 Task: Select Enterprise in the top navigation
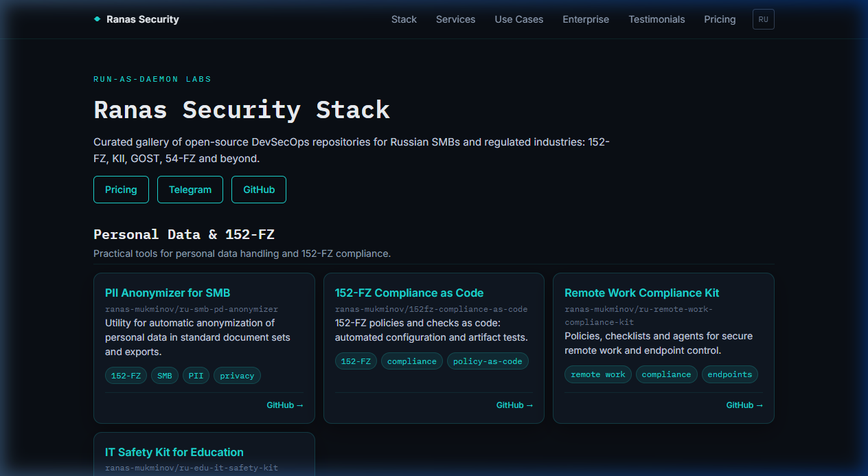586,19
